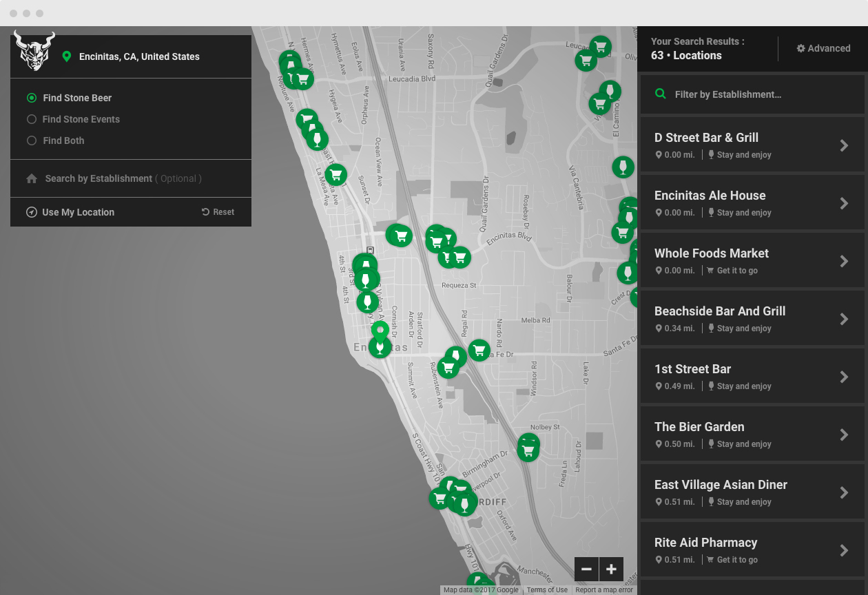The height and width of the screenshot is (595, 868).
Task: Click Stay and enjoy under 1st Street Bar
Action: click(x=744, y=386)
